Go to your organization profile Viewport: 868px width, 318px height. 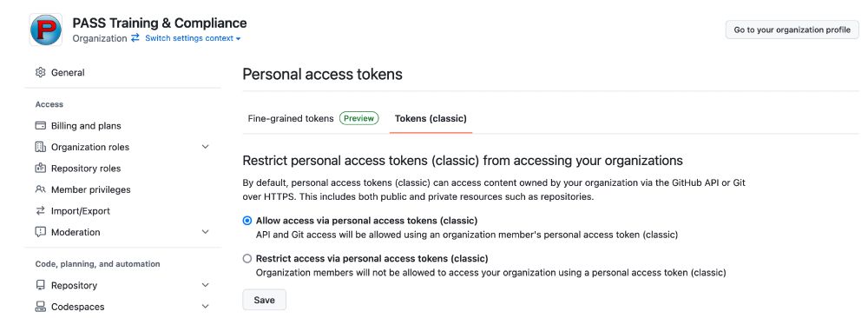[792, 30]
